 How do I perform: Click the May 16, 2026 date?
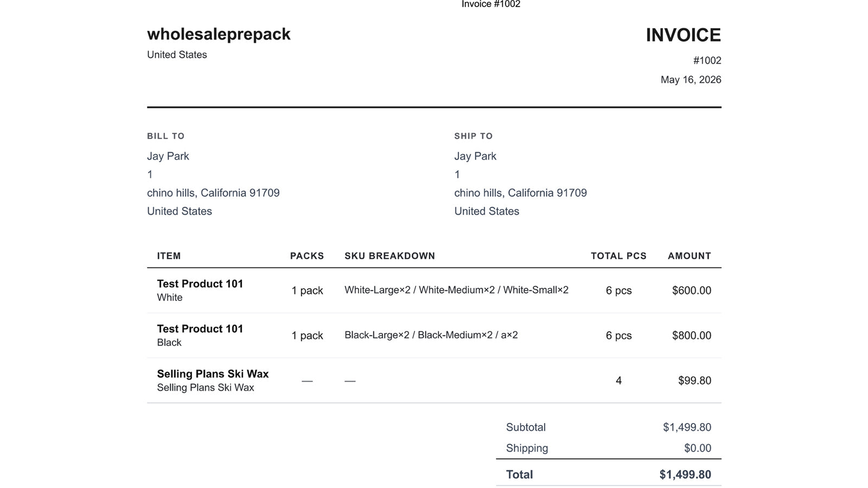point(691,80)
